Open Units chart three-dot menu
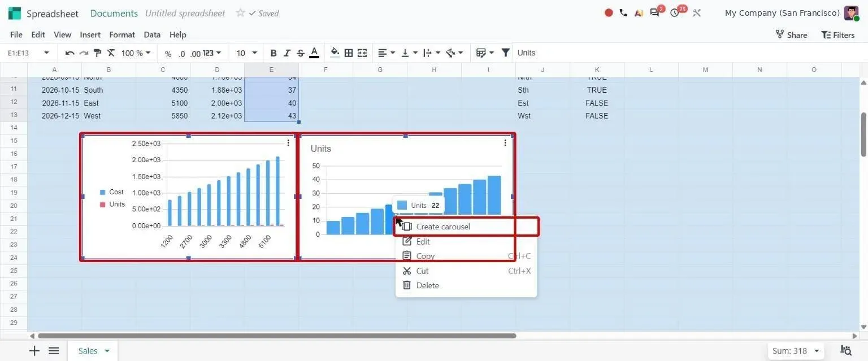Screen dimensions: 868x361 point(505,143)
